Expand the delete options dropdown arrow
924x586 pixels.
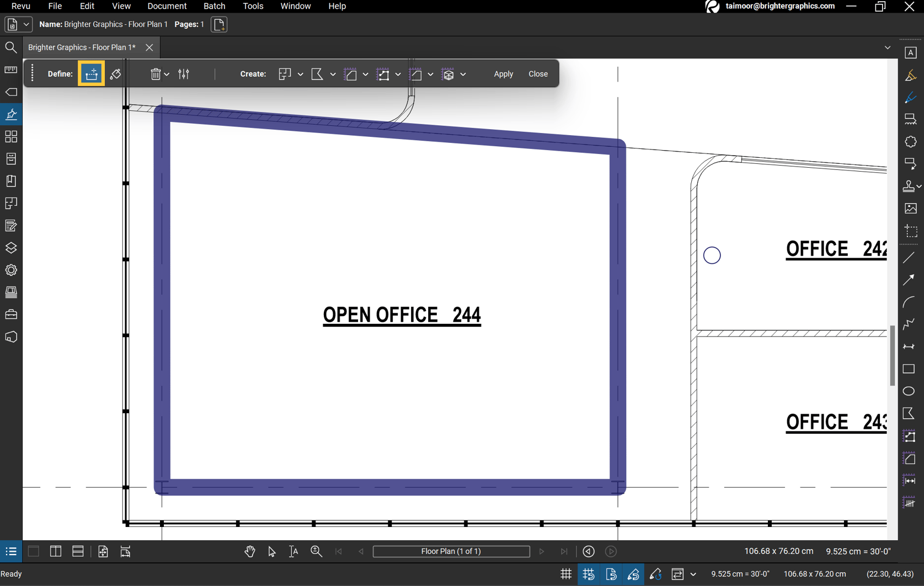(167, 73)
